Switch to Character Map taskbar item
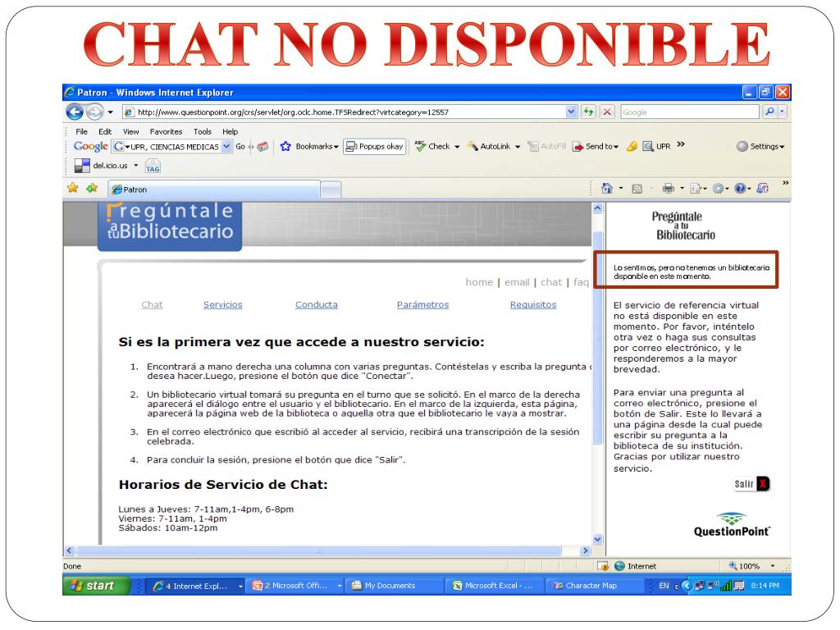The height and width of the screenshot is (630, 840). pos(596,586)
